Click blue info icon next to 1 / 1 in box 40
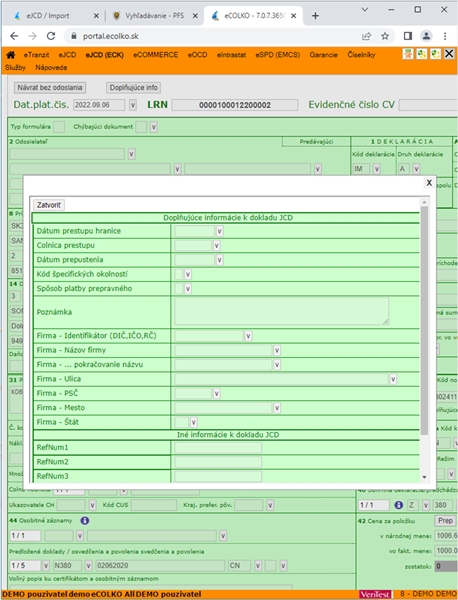458x600 pixels. point(398,505)
